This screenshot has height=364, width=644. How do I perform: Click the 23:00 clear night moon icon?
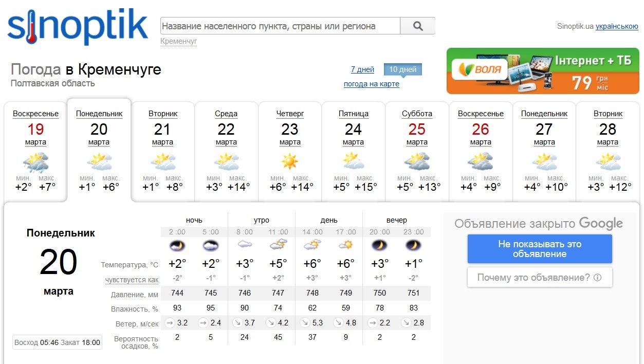[413, 246]
